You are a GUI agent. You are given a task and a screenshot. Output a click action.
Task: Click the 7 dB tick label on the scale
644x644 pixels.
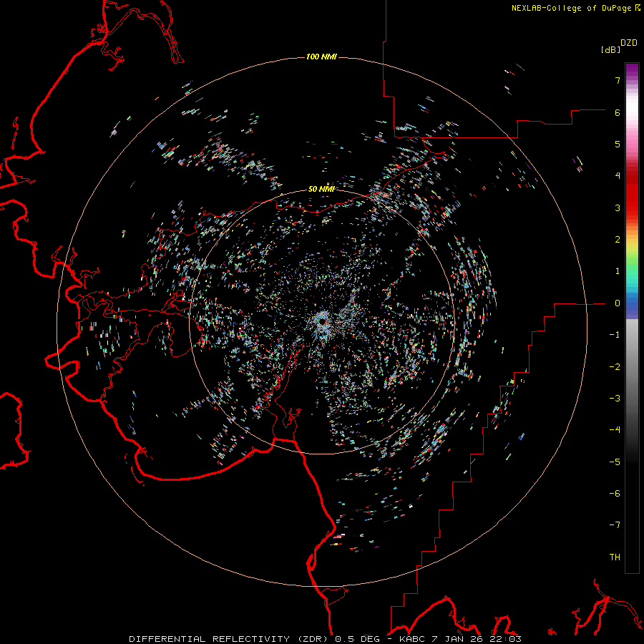(x=618, y=80)
